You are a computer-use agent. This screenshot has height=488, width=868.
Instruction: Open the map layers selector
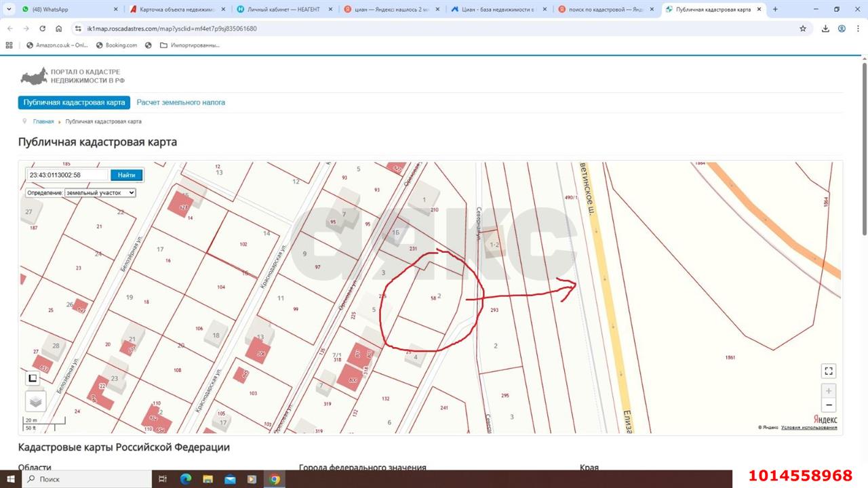(35, 401)
